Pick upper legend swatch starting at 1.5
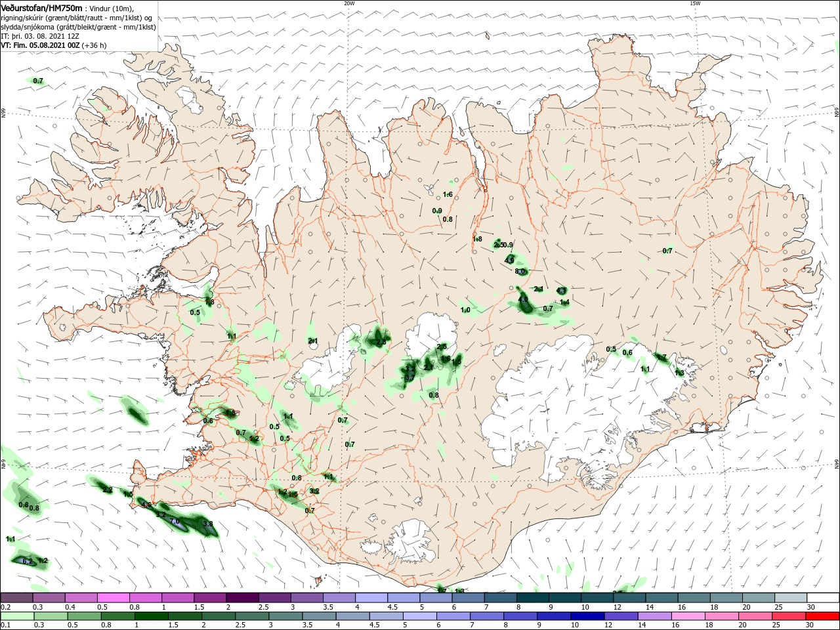Screen dimensions: 840x630 pos(210,597)
